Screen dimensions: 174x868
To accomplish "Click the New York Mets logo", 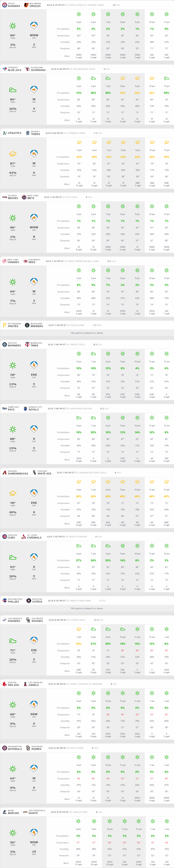I will coord(24,197).
